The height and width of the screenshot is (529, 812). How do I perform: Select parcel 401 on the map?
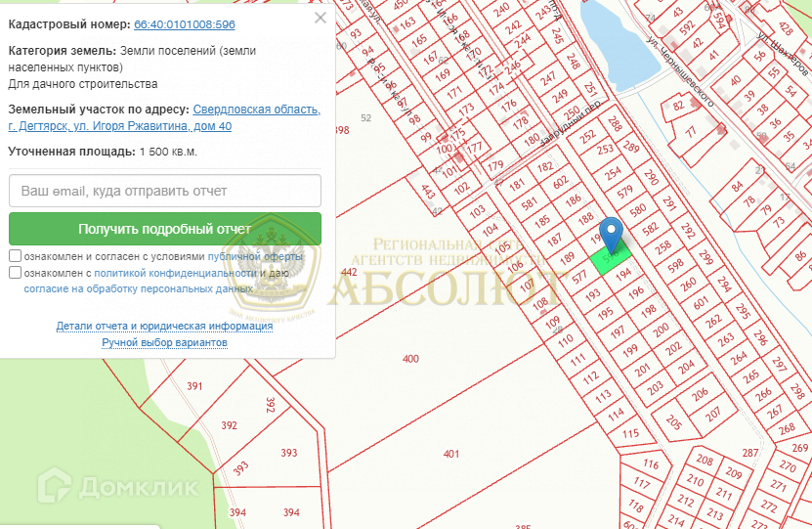[x=451, y=454]
